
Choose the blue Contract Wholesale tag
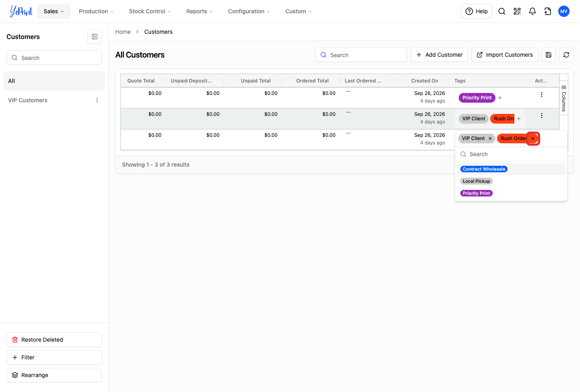click(x=484, y=169)
